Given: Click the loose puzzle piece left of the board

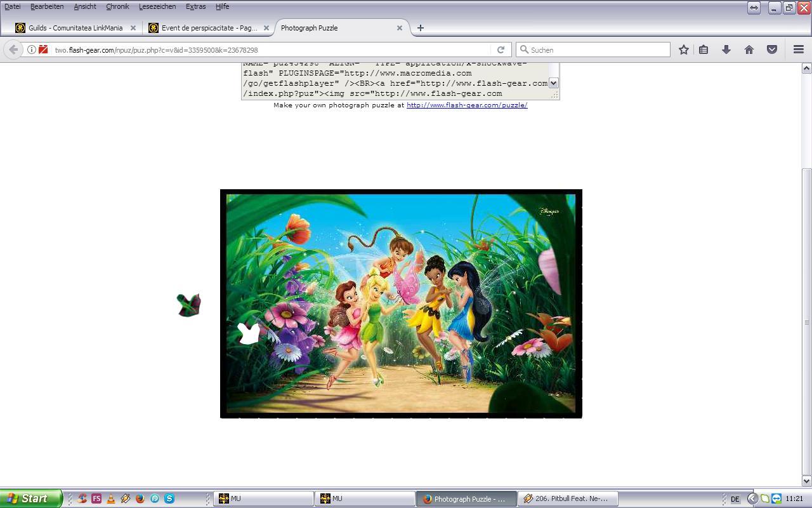Looking at the screenshot, I should pyautogui.click(x=189, y=305).
